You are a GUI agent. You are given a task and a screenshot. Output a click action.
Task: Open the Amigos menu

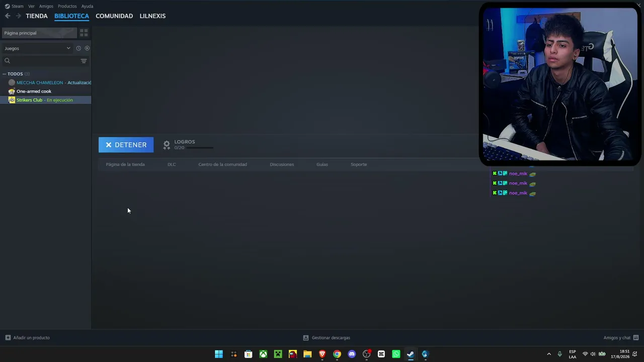point(46,6)
